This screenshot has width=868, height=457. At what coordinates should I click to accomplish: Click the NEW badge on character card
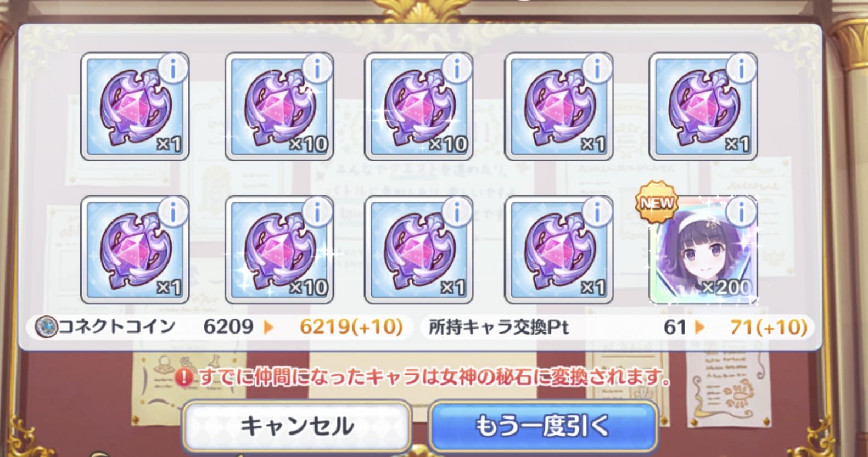click(657, 203)
